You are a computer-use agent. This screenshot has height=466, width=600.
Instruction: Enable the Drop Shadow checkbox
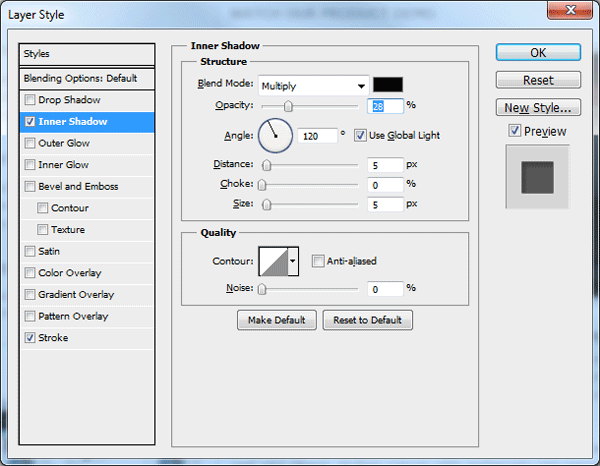pos(29,100)
